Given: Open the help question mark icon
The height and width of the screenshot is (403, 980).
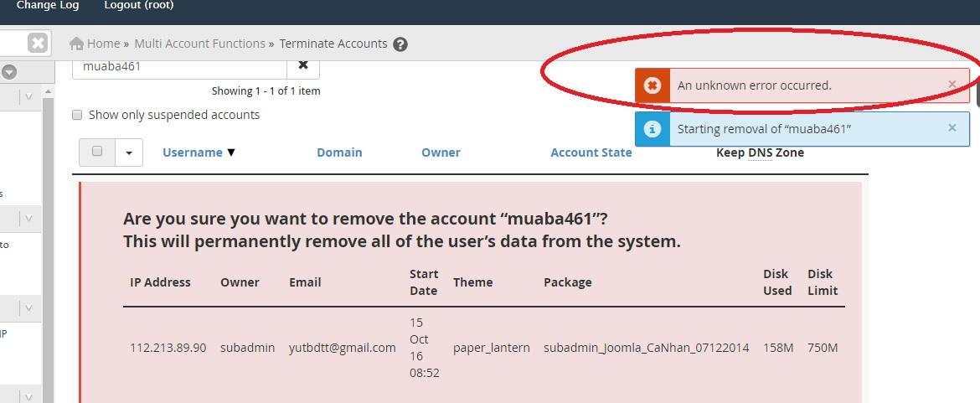Looking at the screenshot, I should 400,44.
